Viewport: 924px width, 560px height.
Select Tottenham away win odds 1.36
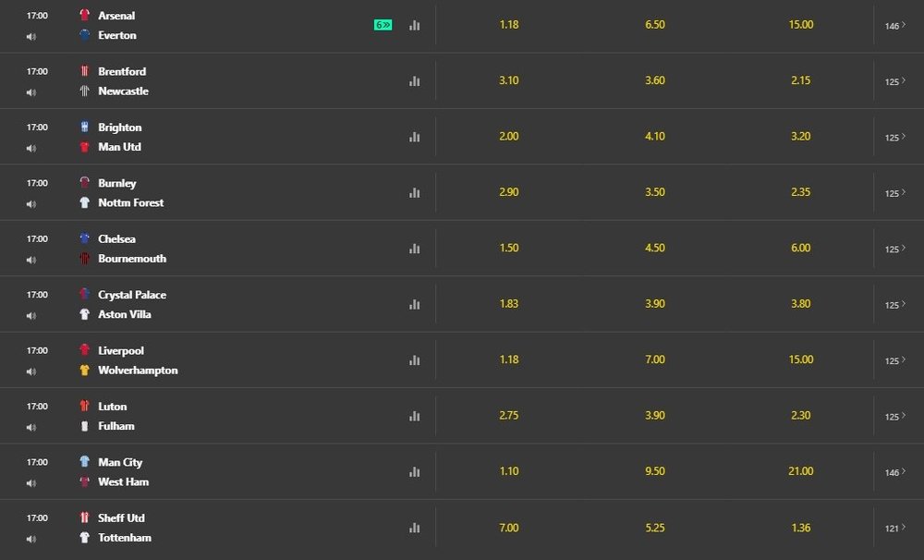[801, 528]
